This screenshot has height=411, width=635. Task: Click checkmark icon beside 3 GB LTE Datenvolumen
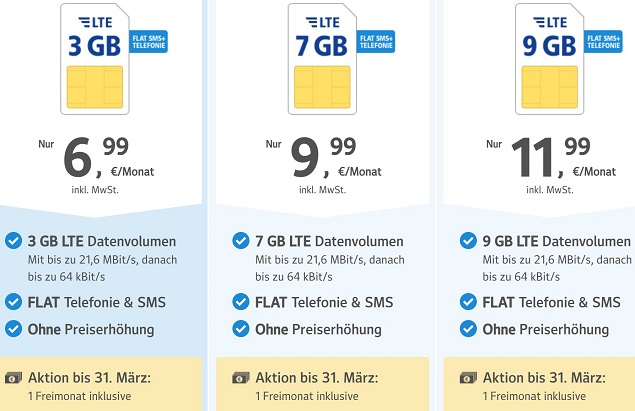pyautogui.click(x=13, y=241)
